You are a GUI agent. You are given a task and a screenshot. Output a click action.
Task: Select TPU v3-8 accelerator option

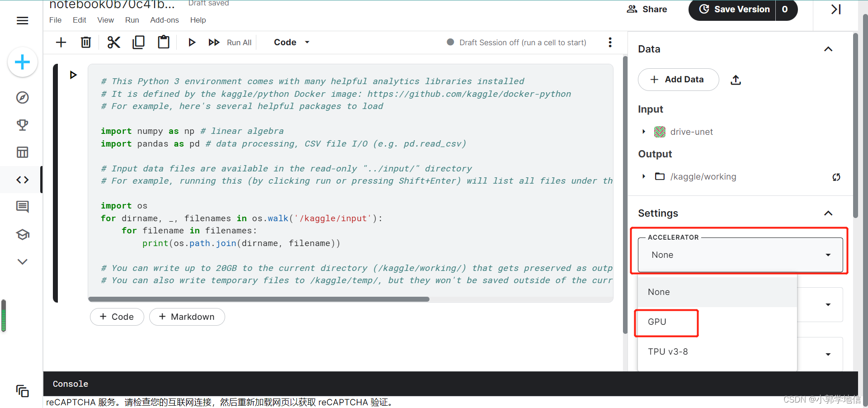[x=717, y=351]
